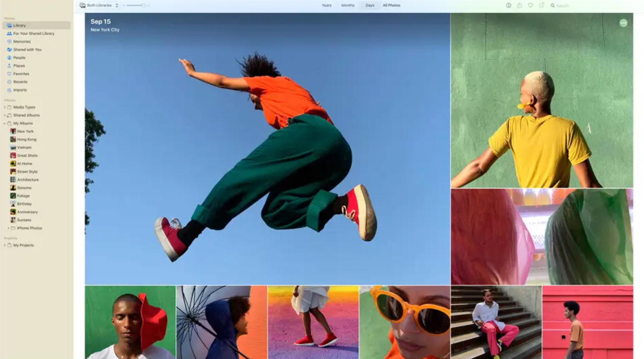Select the jumping person photo
The image size is (644, 359).
pos(267,149)
